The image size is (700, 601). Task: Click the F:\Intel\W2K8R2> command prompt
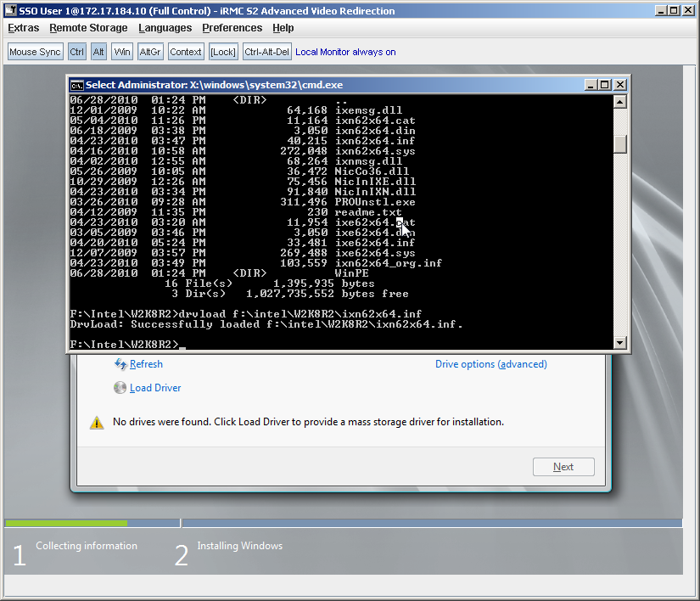[124, 345]
